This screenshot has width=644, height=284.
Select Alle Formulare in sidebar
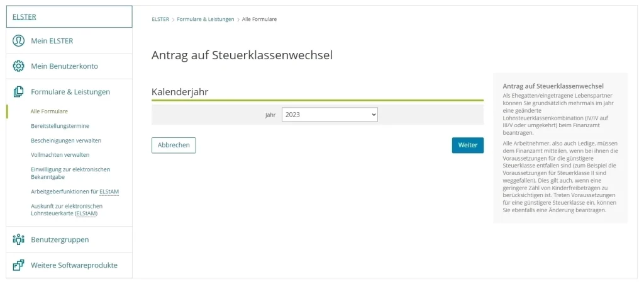click(49, 111)
